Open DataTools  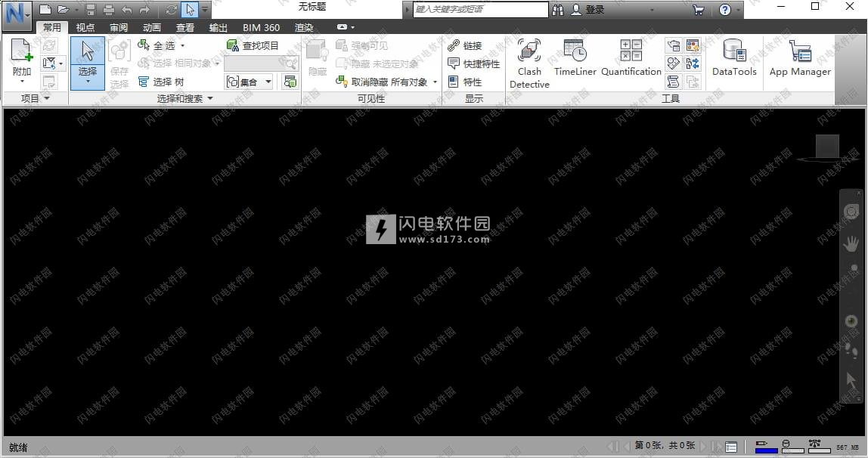(734, 57)
